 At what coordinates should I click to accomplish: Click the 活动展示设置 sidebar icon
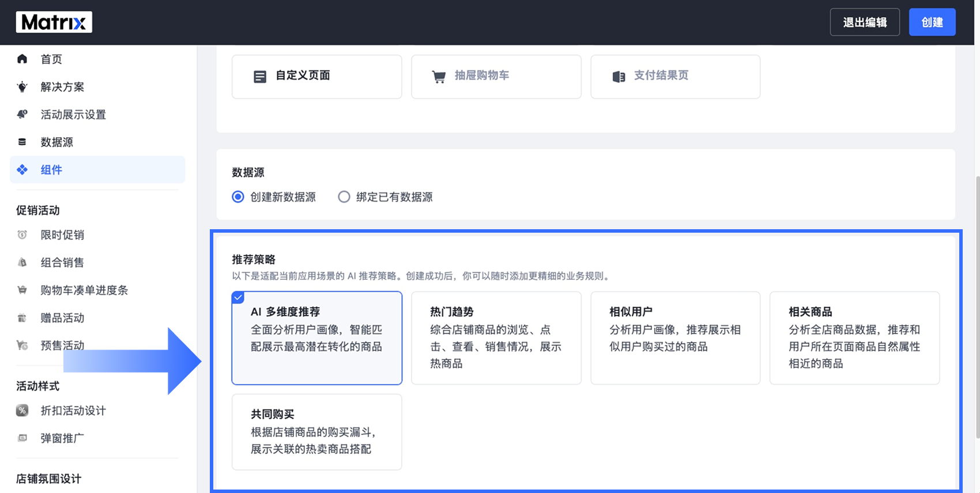tap(22, 114)
